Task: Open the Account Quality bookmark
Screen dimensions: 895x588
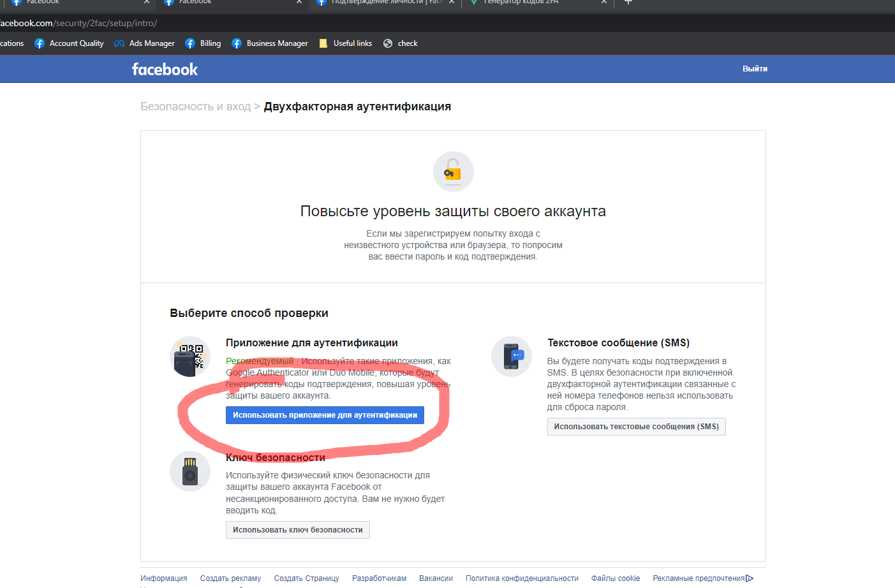Action: [69, 43]
